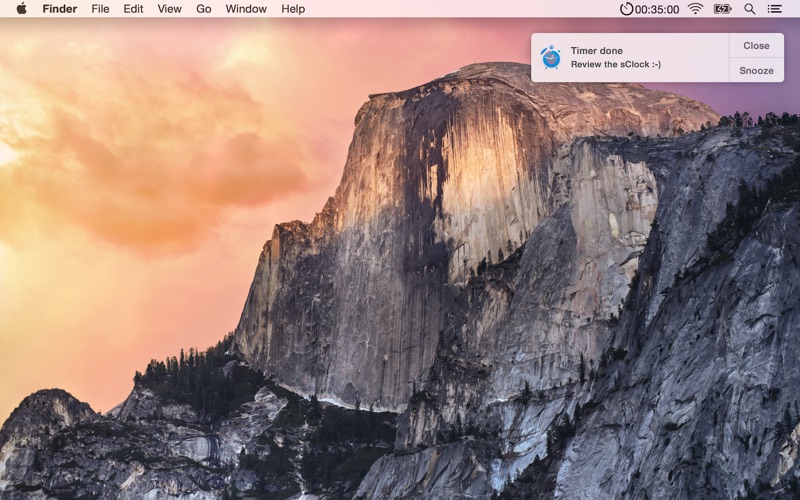Close the Timer done notification
The width and height of the screenshot is (800, 500).
coord(756,46)
